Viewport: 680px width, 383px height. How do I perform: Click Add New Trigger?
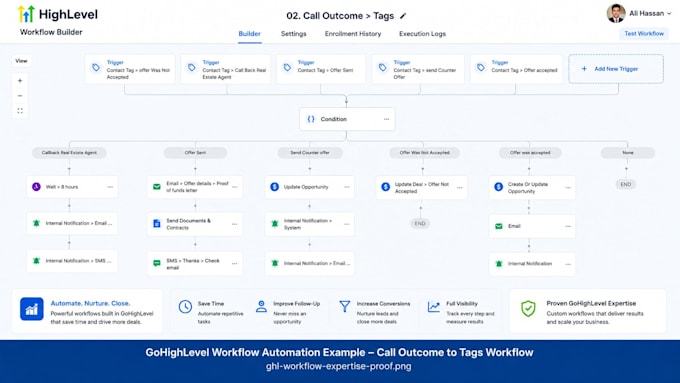coord(616,69)
